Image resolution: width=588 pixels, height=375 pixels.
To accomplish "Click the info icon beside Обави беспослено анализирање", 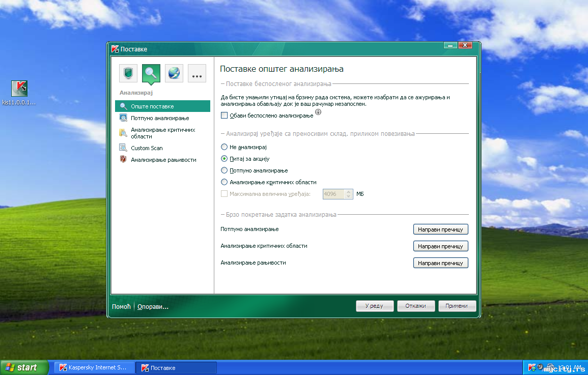I will point(318,112).
